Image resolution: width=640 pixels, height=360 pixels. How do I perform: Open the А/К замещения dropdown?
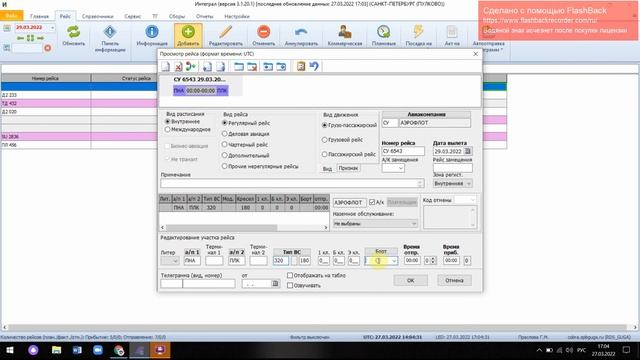point(400,168)
